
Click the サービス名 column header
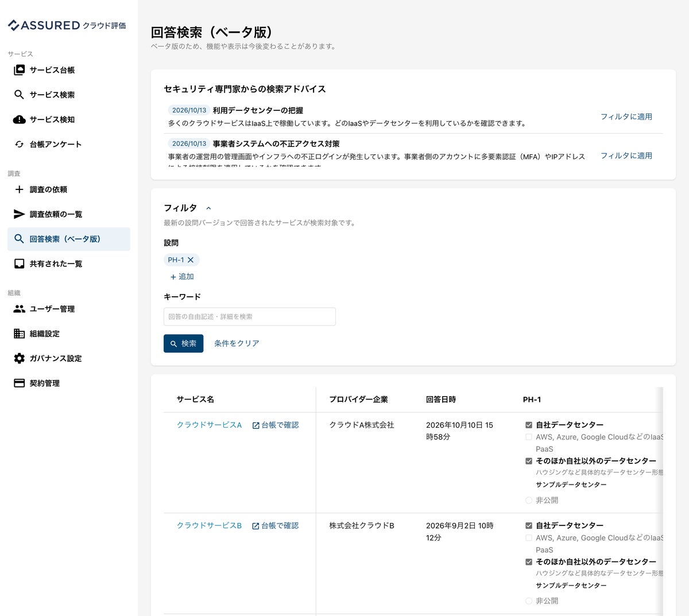tap(195, 400)
